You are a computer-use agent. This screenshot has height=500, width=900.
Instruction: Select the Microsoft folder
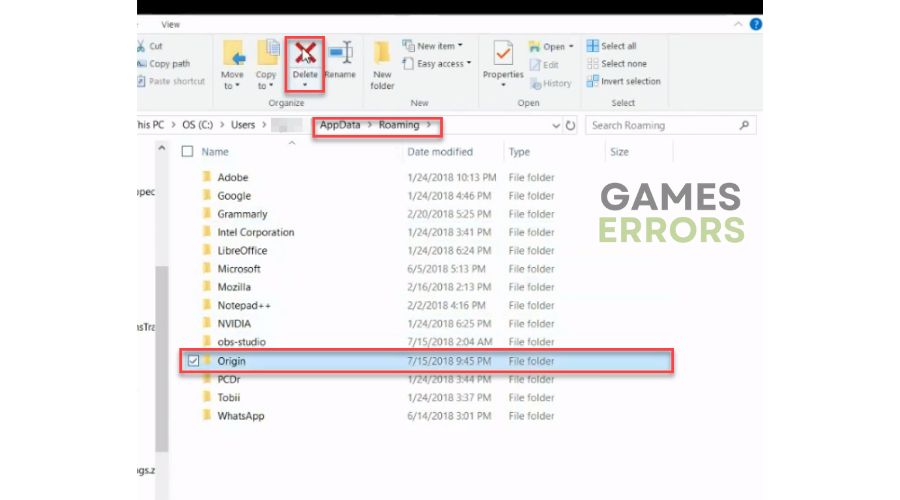point(239,269)
